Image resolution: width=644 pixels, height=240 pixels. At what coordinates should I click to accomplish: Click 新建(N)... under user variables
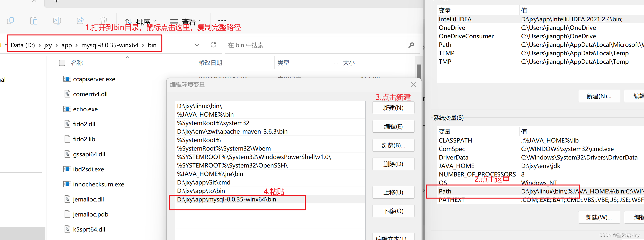point(599,96)
